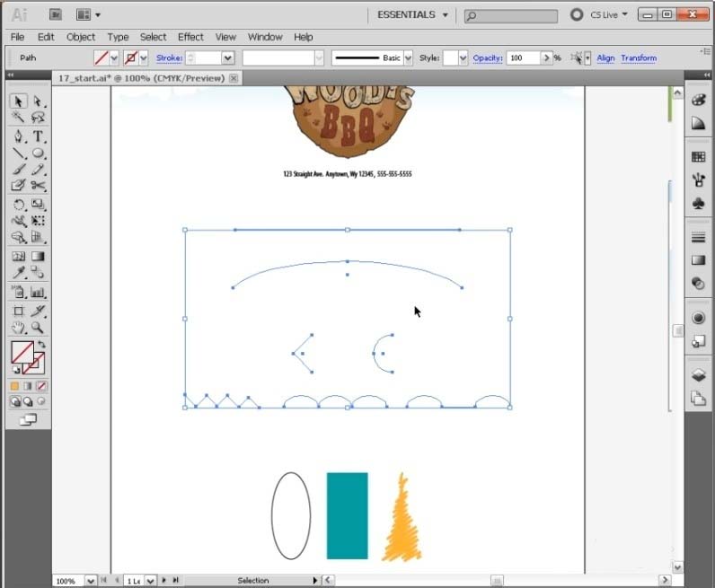This screenshot has height=588, width=715.
Task: Activate the Eyedropper tool
Action: point(18,273)
